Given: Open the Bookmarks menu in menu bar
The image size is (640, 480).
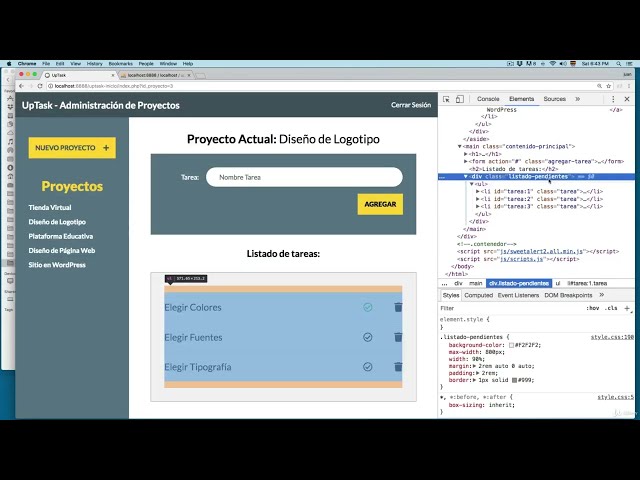Looking at the screenshot, I should pyautogui.click(x=120, y=64).
